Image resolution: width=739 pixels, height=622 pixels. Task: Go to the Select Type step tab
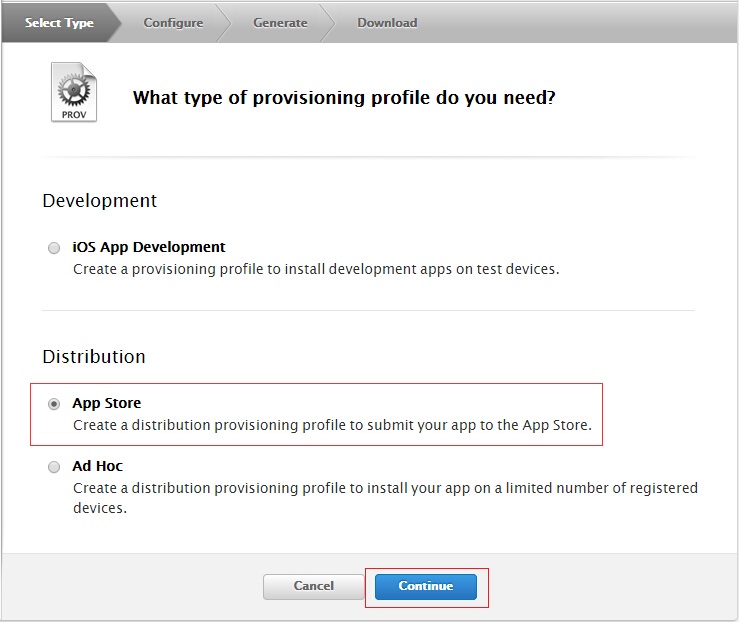59,23
